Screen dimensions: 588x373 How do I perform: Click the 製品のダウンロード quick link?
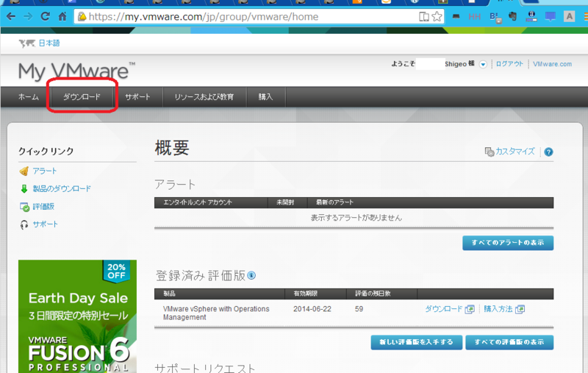(62, 189)
